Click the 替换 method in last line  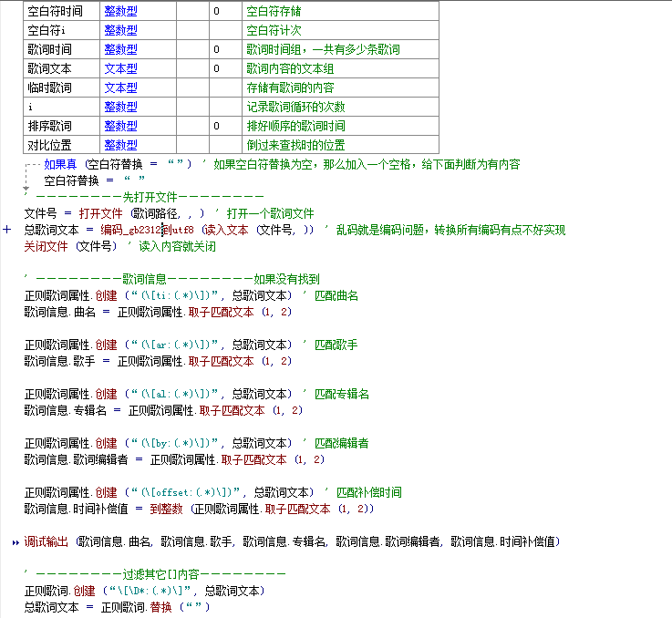coord(160,607)
